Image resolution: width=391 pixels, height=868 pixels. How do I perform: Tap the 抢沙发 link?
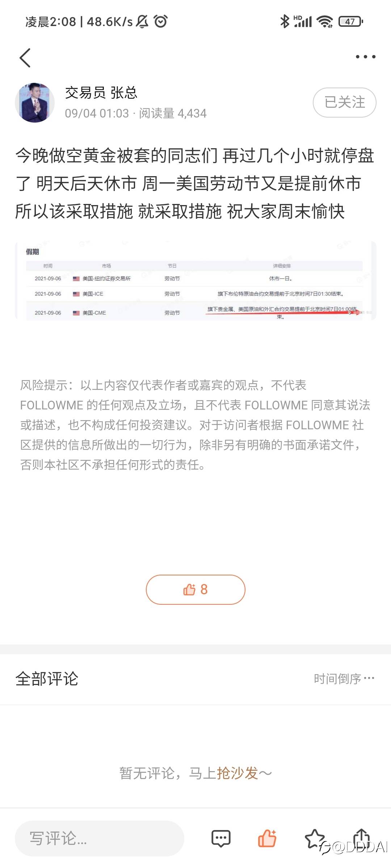(237, 773)
